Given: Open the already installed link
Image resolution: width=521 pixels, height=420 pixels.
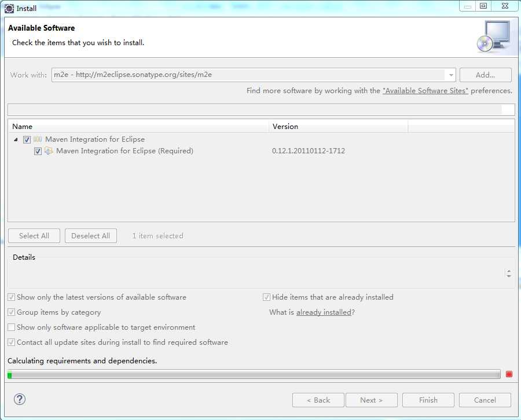Looking at the screenshot, I should [324, 312].
